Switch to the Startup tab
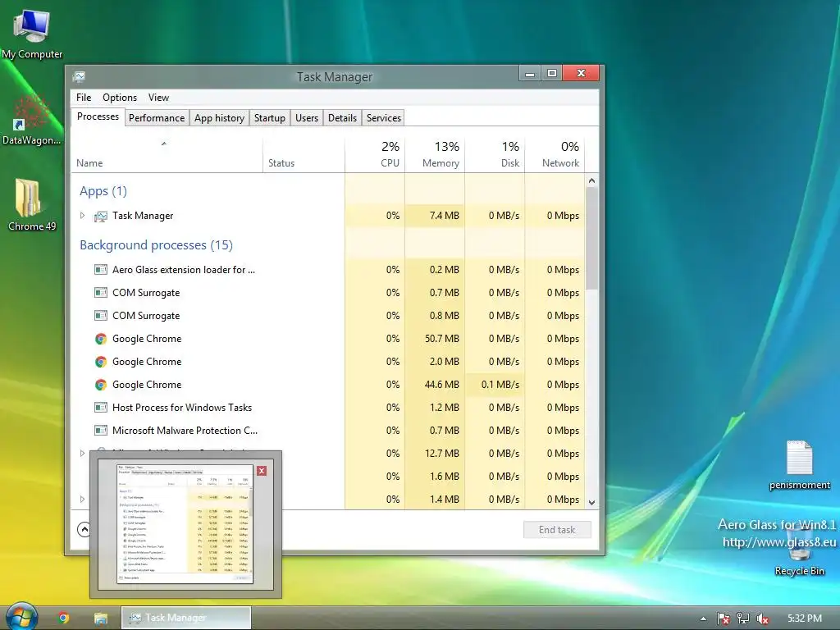Viewport: 840px width, 630px height. [269, 118]
